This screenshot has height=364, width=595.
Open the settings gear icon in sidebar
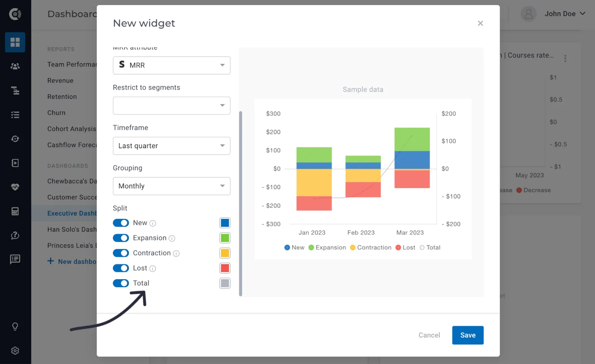[x=15, y=351]
